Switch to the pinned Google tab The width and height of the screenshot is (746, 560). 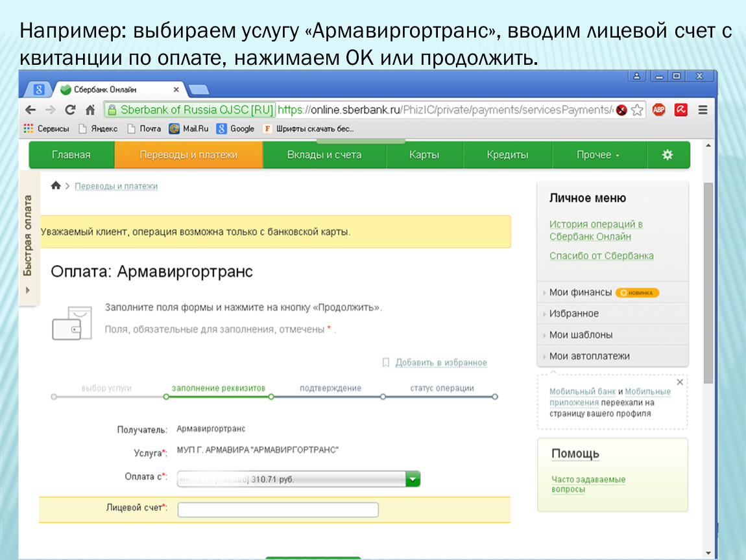coord(38,89)
